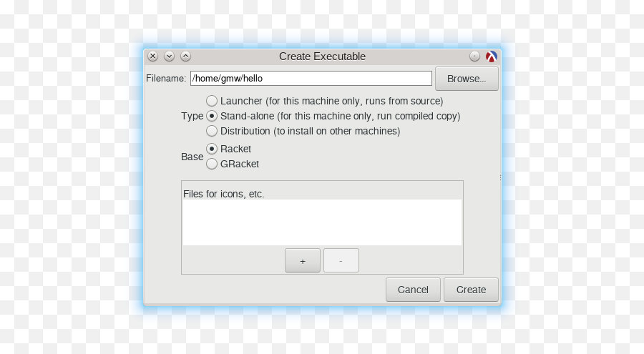Add a file with the + button
This screenshot has height=354, width=644.
click(303, 260)
